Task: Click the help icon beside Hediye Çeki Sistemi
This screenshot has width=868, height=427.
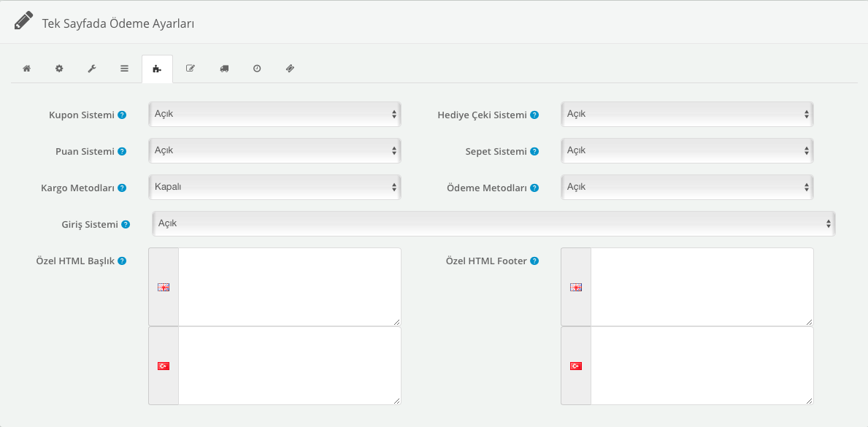Action: tap(534, 115)
